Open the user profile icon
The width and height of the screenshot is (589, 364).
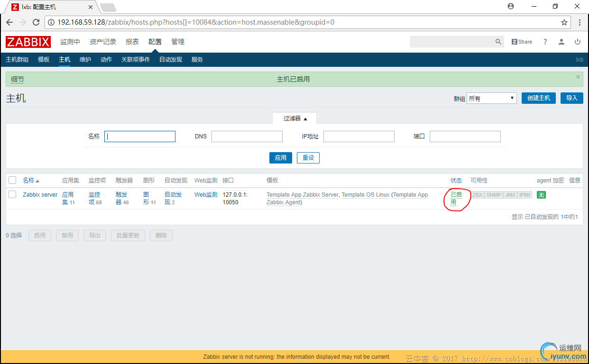(561, 42)
